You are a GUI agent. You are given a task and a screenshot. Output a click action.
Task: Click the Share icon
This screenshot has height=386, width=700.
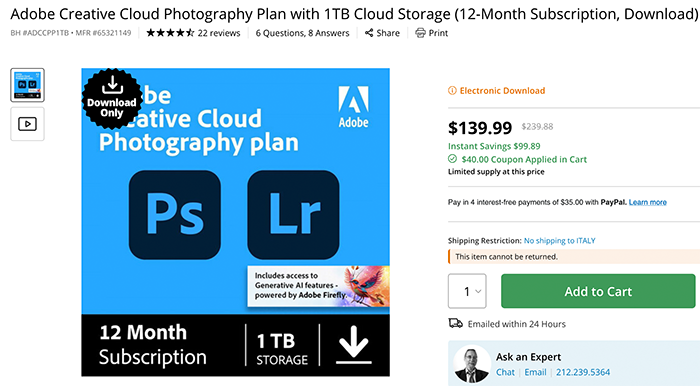click(x=369, y=33)
